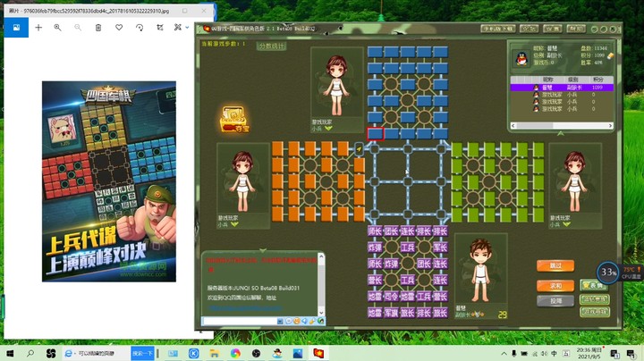The image size is (644, 361).
Task: Expand the right player's green chevron dropdown
Action: click(567, 224)
